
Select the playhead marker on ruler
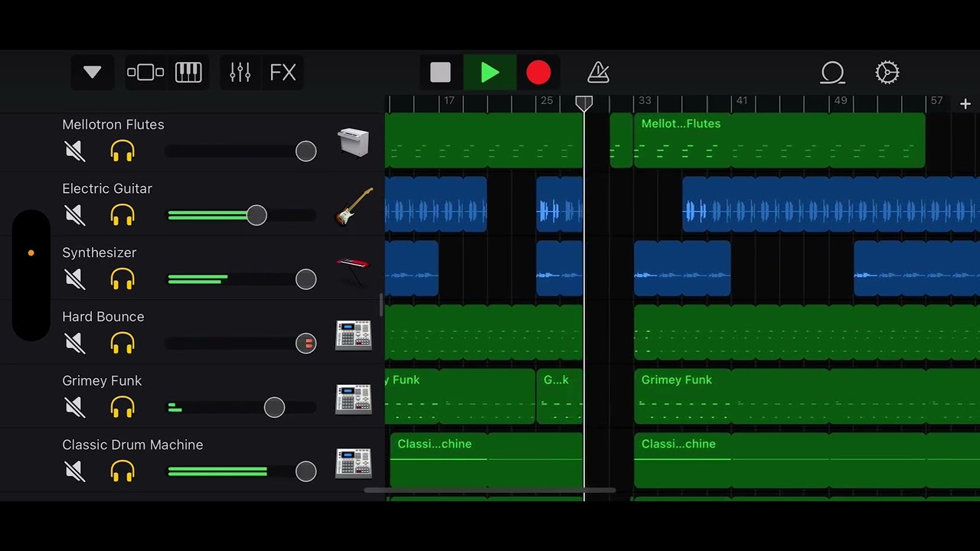click(x=583, y=103)
